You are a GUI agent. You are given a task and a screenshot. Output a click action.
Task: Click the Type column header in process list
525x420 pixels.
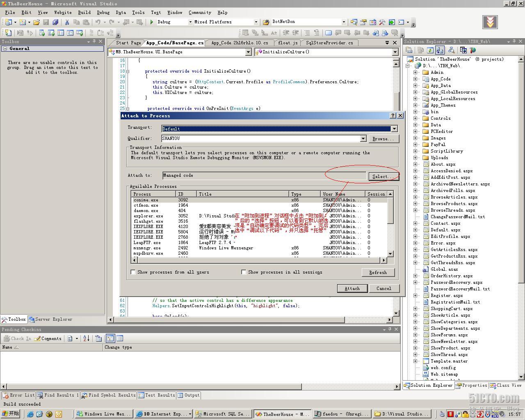click(x=305, y=194)
